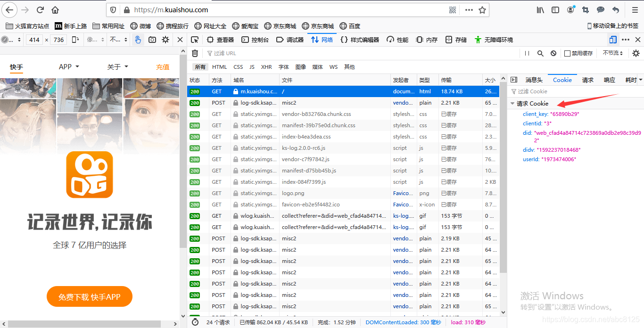Screen dimensions: 644x328
Task: Show 响应 response tab in details
Action: 610,80
